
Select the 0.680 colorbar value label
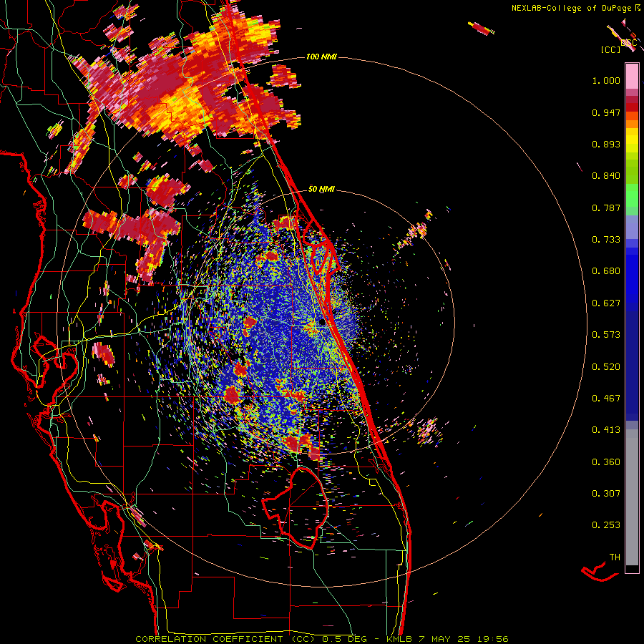pyautogui.click(x=606, y=271)
